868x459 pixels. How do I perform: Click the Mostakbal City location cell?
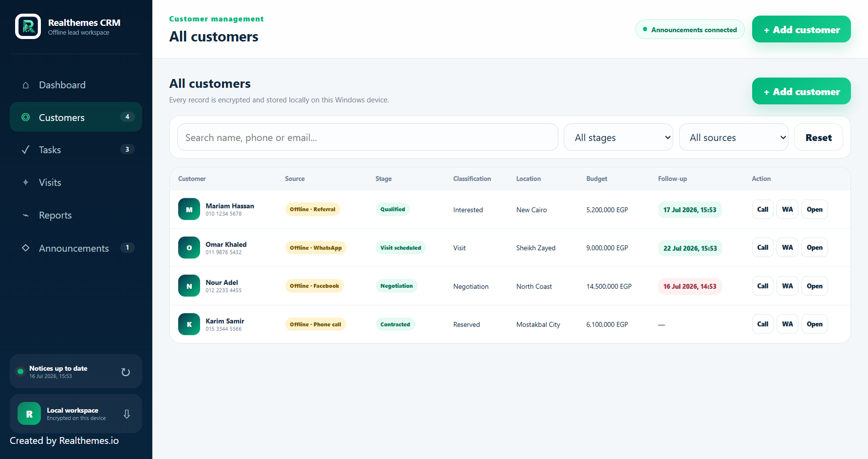coord(538,325)
